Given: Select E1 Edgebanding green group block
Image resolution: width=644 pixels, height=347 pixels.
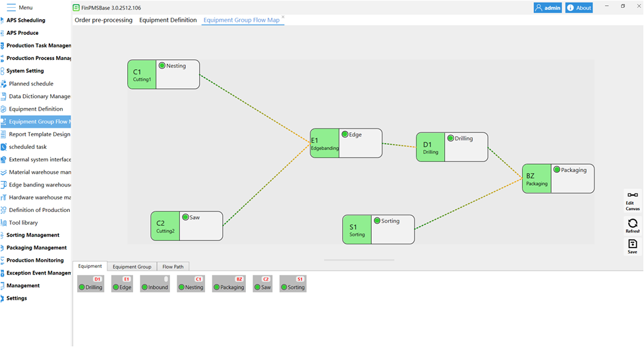Looking at the screenshot, I should click(x=324, y=143).
